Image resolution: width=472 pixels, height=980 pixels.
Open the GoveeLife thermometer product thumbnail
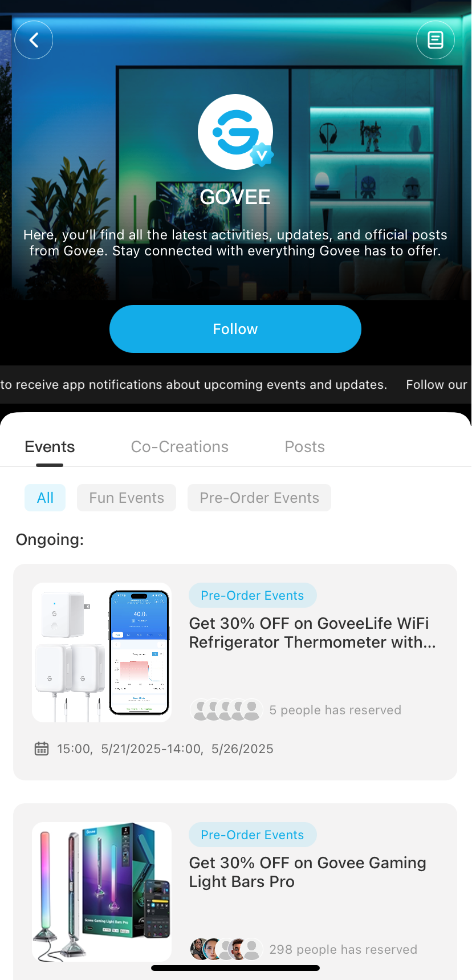point(101,652)
